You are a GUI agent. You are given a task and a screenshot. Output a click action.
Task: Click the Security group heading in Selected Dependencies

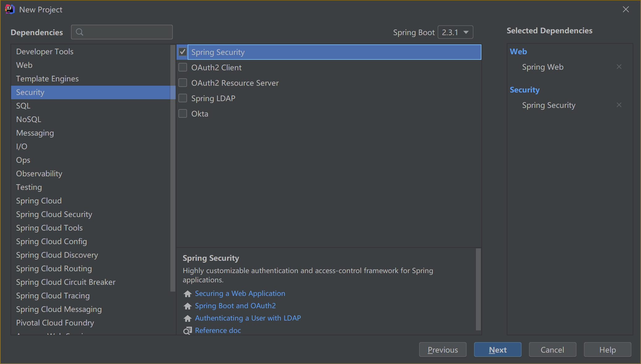click(x=524, y=90)
